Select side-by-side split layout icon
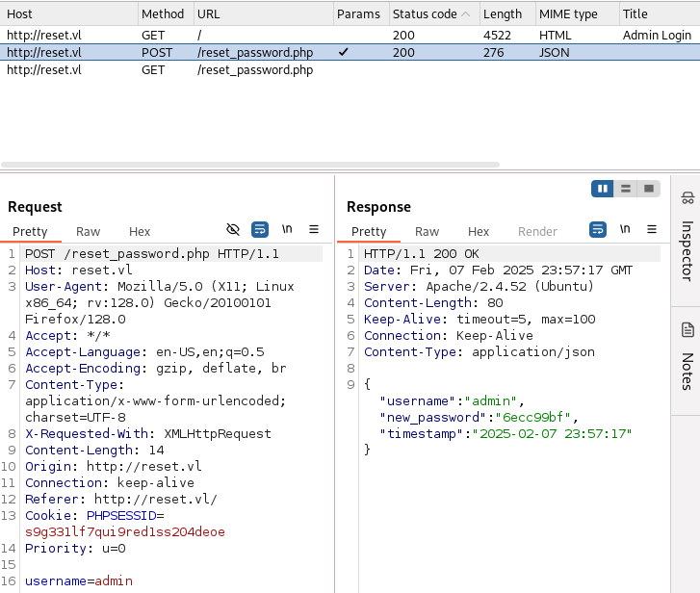700x593 pixels. click(x=602, y=189)
